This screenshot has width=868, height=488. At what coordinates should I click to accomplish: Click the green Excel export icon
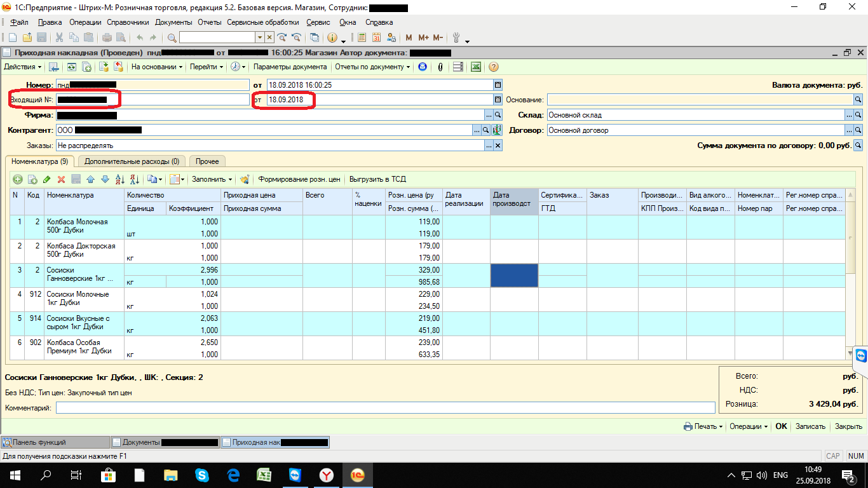pos(475,67)
